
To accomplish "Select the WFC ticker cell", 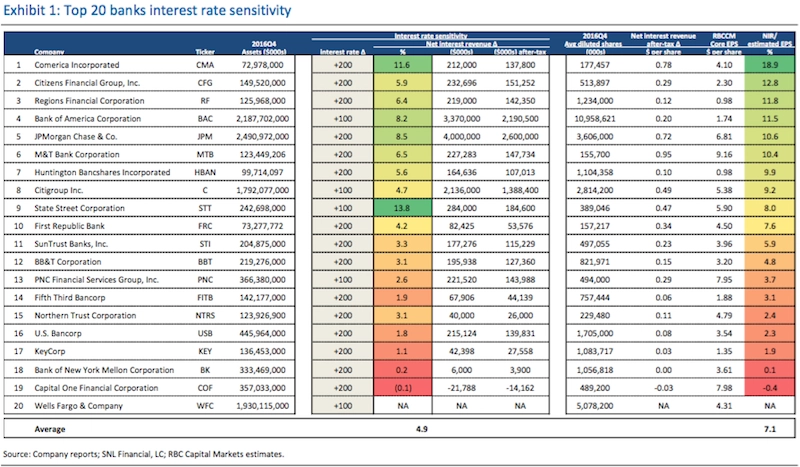I will [205, 406].
